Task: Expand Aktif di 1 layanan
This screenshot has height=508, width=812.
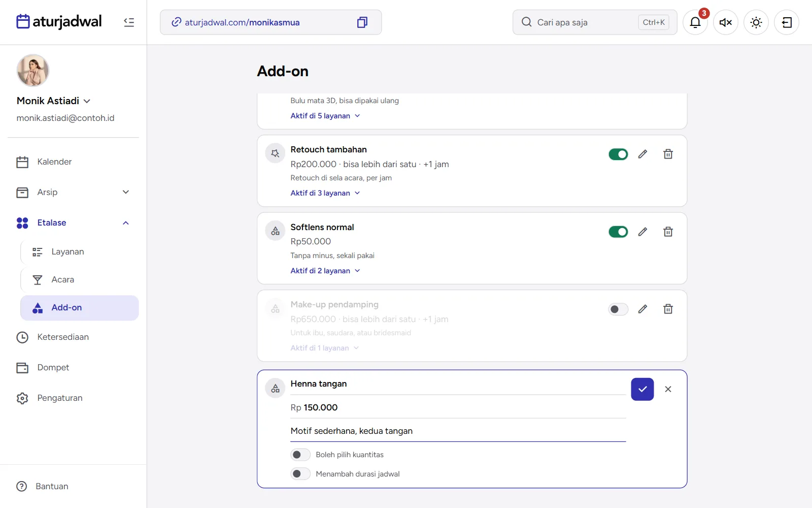Action: pos(325,348)
